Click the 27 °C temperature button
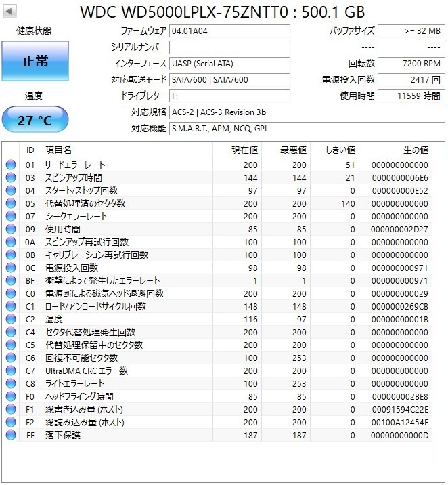Image resolution: width=448 pixels, height=485 pixels. click(x=35, y=120)
